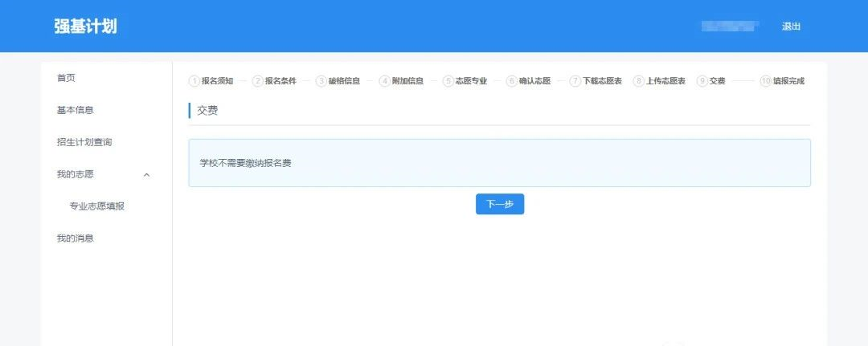
Task: Go to step 6 确认志愿
Action: [529, 81]
